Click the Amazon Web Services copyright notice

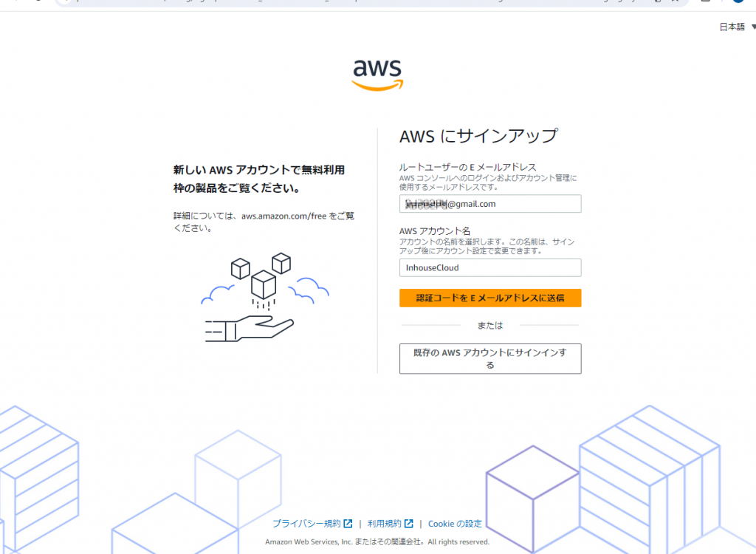[377, 542]
